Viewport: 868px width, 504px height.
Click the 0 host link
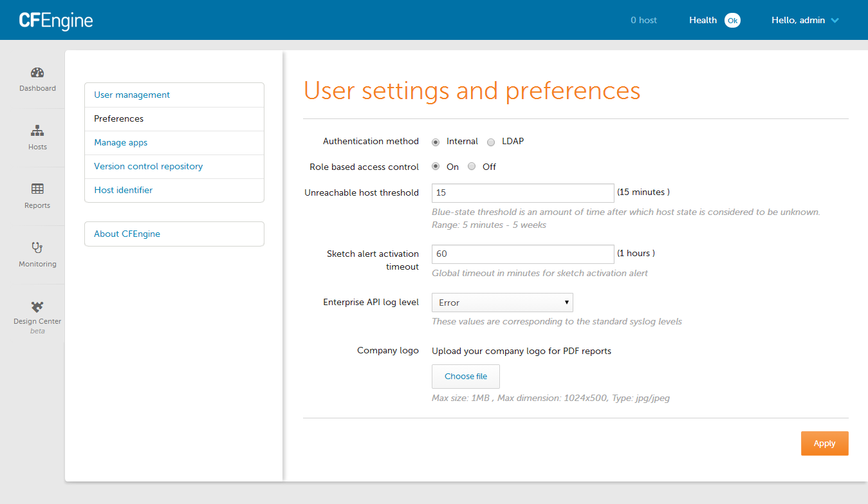click(643, 21)
